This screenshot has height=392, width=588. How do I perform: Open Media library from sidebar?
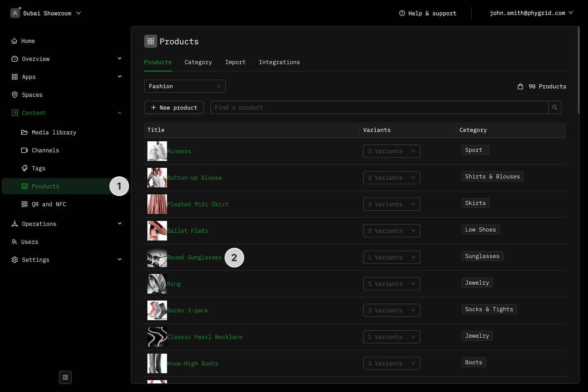pos(53,132)
